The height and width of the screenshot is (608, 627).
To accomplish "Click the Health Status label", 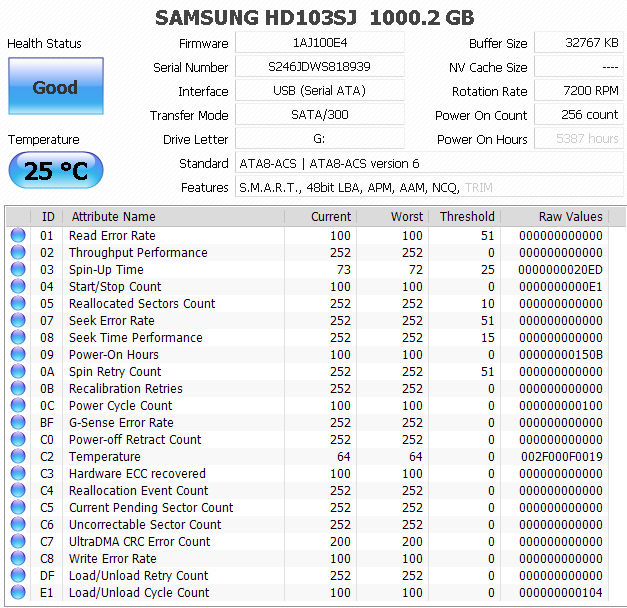I will click(44, 43).
